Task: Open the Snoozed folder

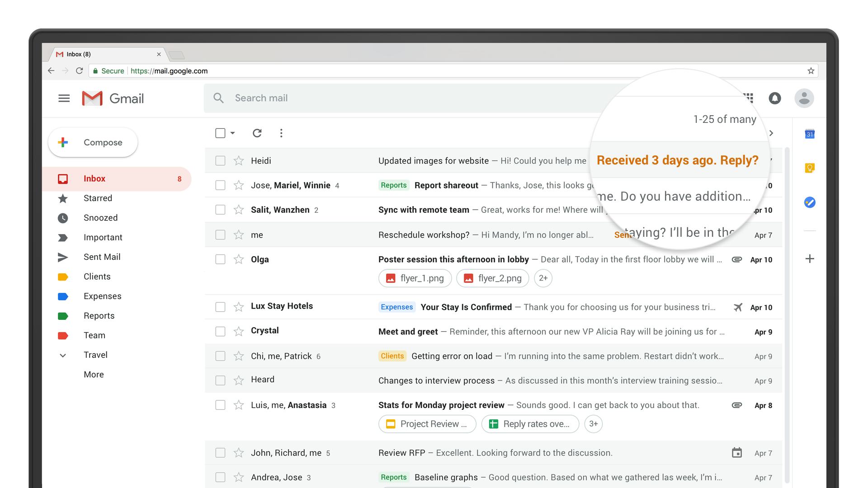Action: [x=100, y=218]
